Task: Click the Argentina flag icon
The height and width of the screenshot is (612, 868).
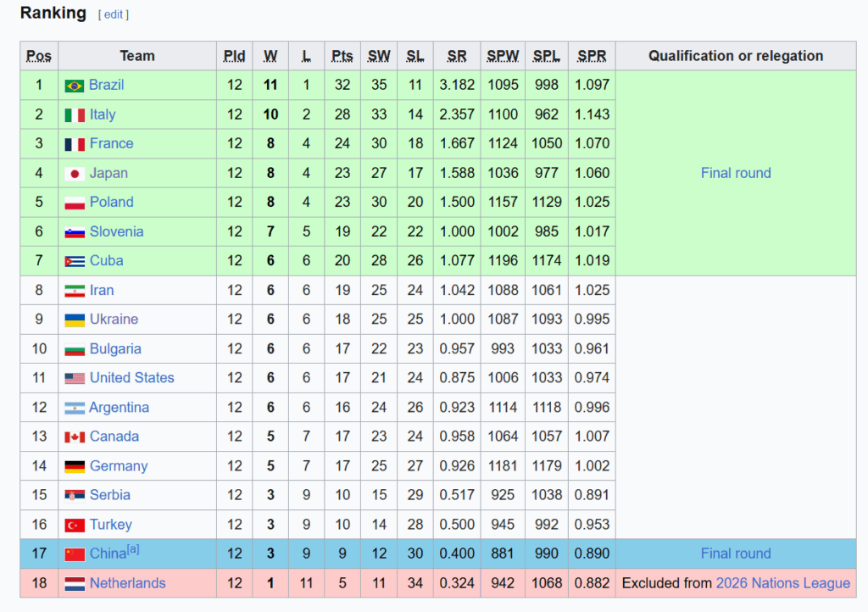Action: (x=75, y=409)
